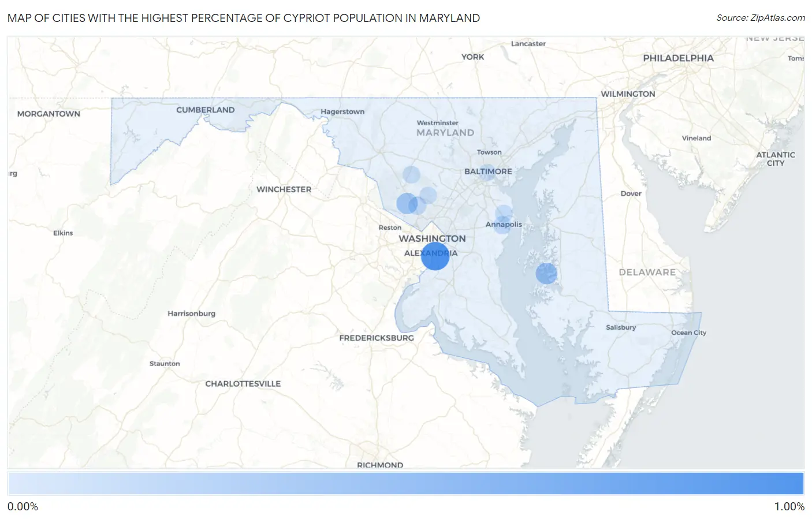Click the ATLANTIC CITY label

click(x=776, y=159)
